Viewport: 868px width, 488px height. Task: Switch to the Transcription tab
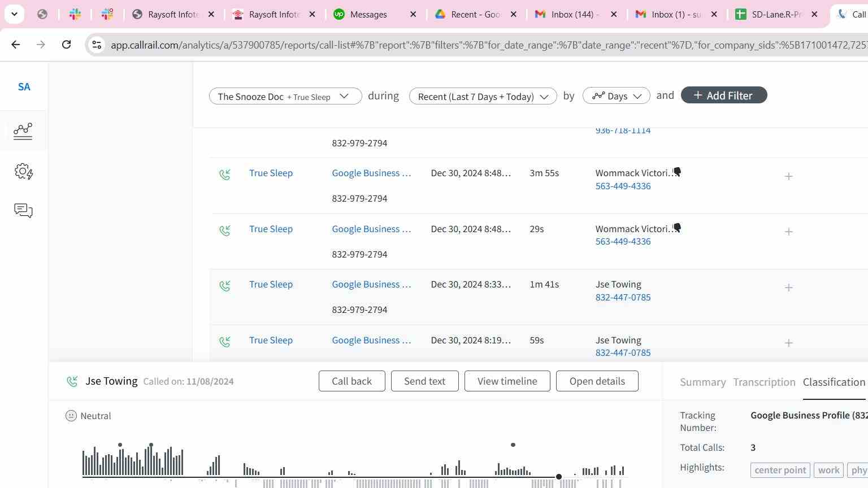click(764, 382)
